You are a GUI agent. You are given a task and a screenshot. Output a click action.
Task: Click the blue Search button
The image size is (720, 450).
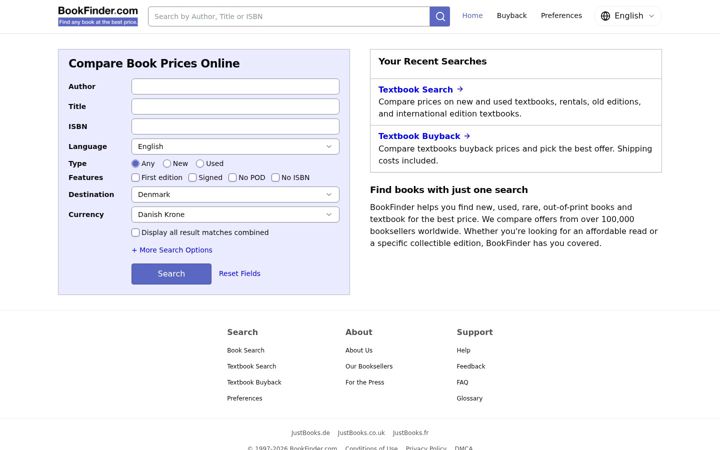[x=171, y=274]
